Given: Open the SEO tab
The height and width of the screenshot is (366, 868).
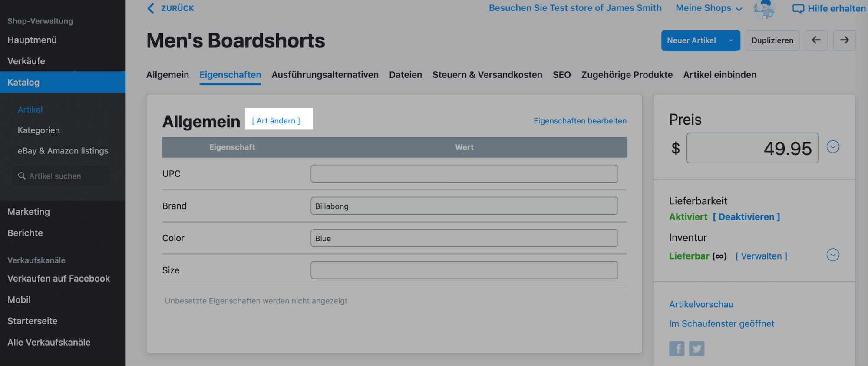Looking at the screenshot, I should [x=561, y=75].
